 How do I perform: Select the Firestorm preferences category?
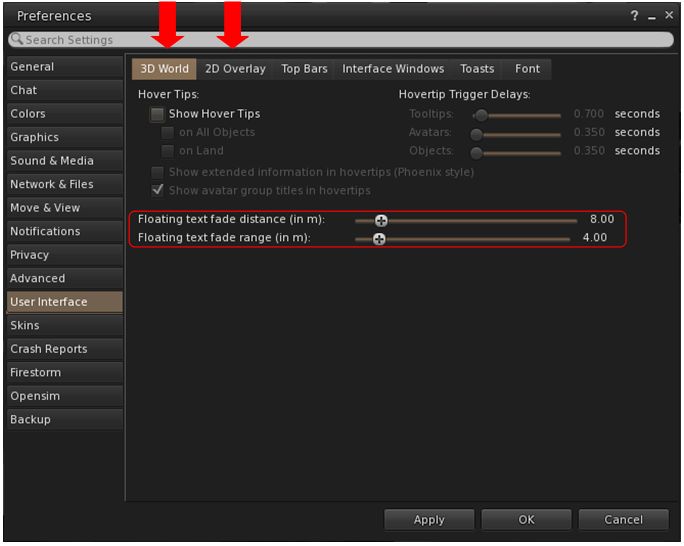pyautogui.click(x=36, y=373)
